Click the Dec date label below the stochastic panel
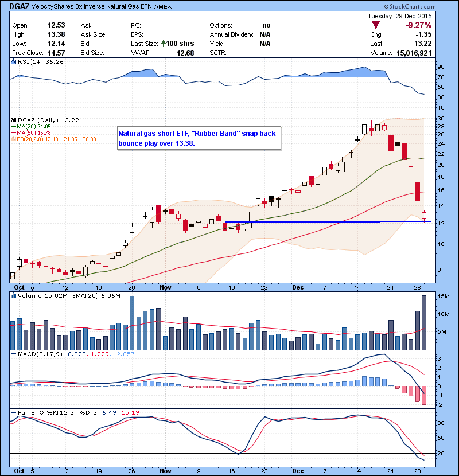 point(298,471)
